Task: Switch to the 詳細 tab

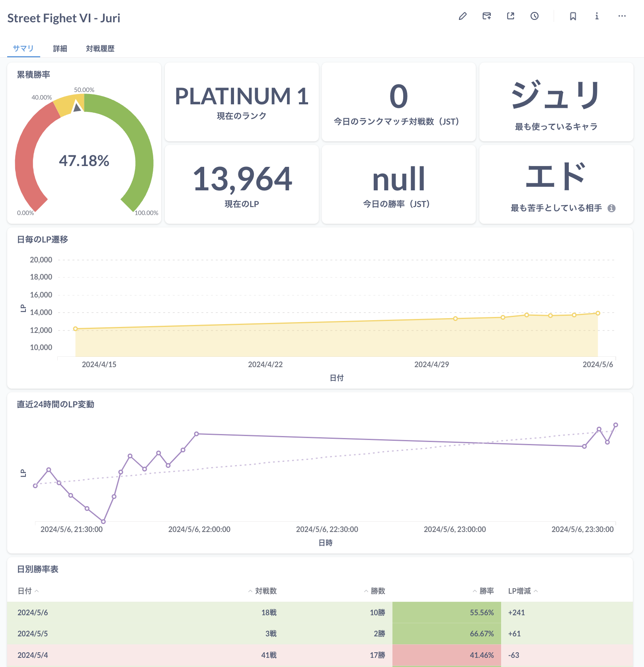Action: pyautogui.click(x=60, y=49)
